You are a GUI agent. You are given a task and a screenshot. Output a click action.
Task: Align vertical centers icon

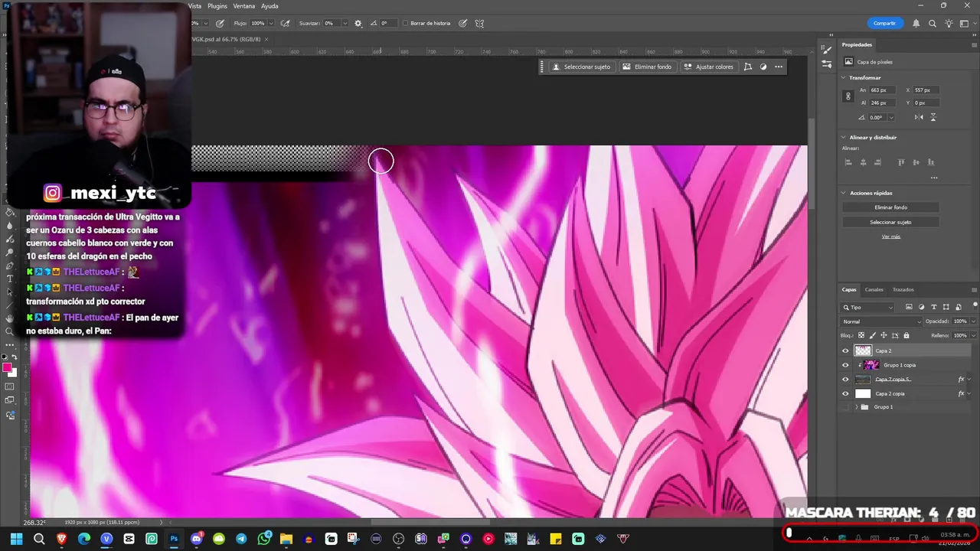[x=916, y=162]
